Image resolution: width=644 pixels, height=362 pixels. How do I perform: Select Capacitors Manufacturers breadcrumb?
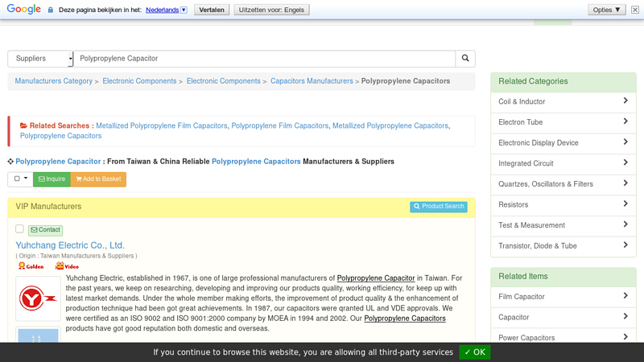[312, 81]
